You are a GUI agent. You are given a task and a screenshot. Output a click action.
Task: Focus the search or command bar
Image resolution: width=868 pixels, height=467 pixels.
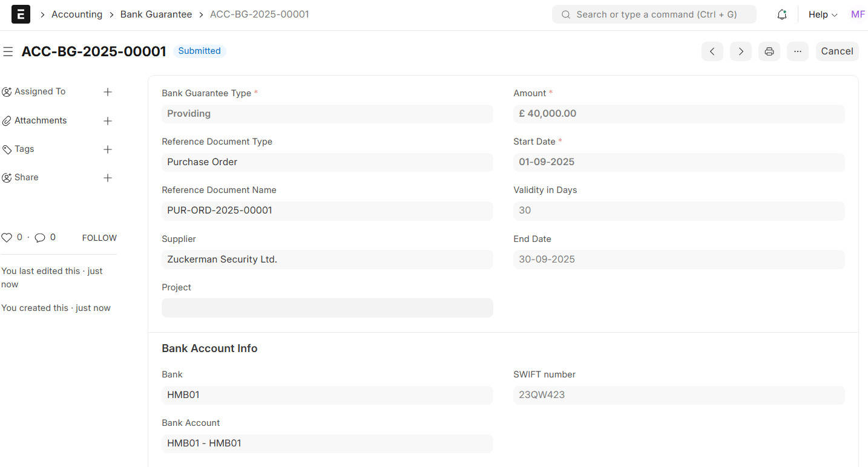pyautogui.click(x=654, y=15)
